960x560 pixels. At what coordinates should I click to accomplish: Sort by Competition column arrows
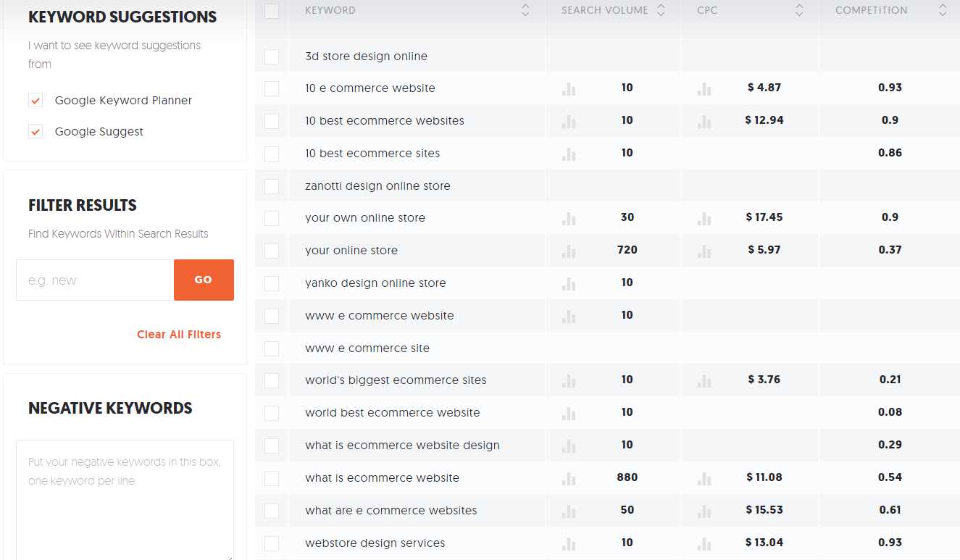click(942, 10)
